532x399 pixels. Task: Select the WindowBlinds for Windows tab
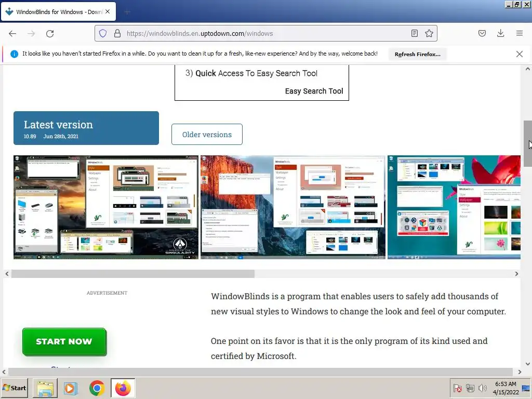pyautogui.click(x=58, y=11)
